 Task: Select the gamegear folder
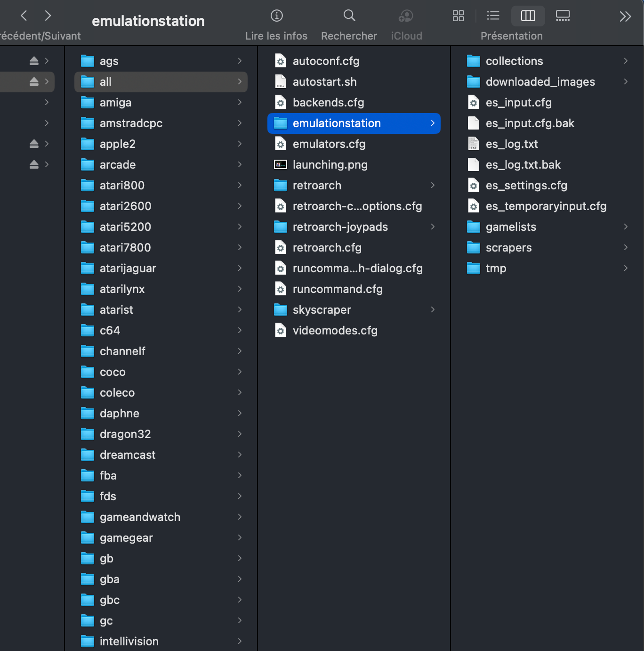point(161,537)
